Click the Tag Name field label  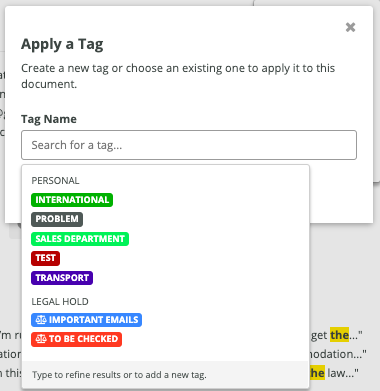pos(49,119)
